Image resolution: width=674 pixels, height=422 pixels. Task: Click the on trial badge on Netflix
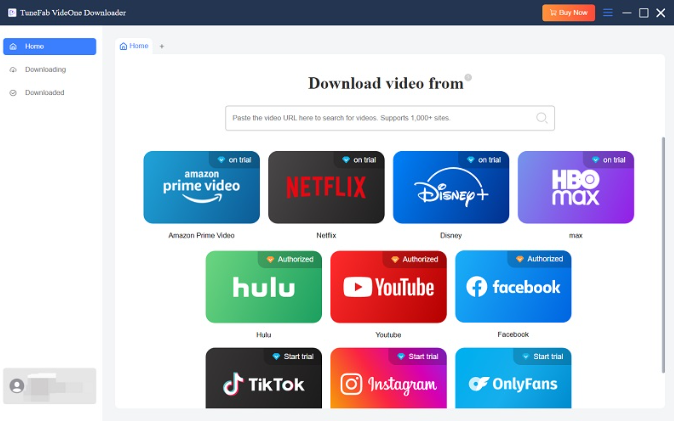359,160
